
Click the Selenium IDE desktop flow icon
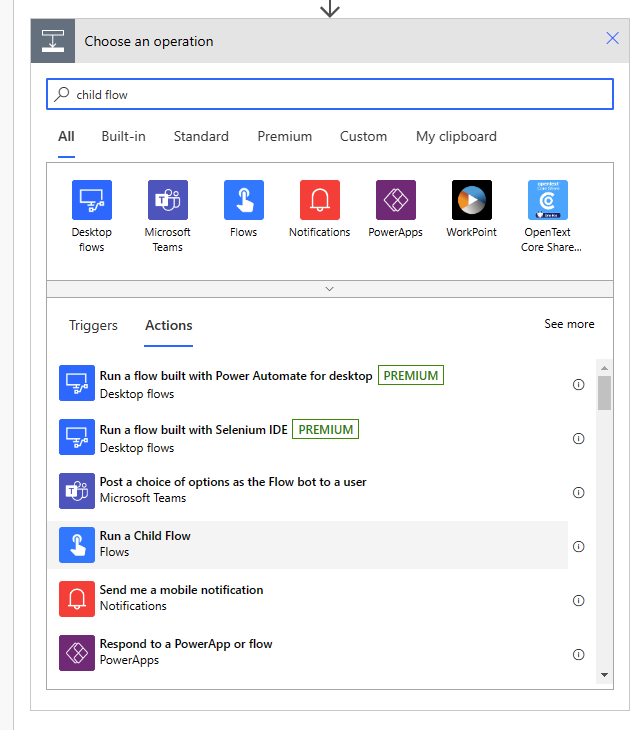click(x=77, y=437)
